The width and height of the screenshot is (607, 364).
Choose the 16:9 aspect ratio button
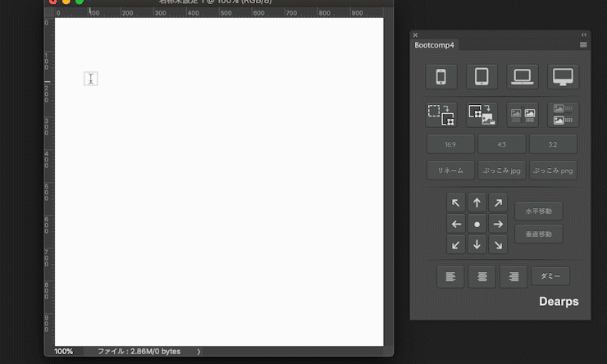click(450, 144)
